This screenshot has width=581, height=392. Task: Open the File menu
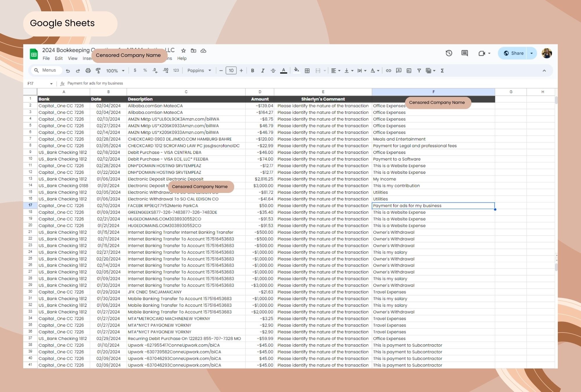(46, 58)
